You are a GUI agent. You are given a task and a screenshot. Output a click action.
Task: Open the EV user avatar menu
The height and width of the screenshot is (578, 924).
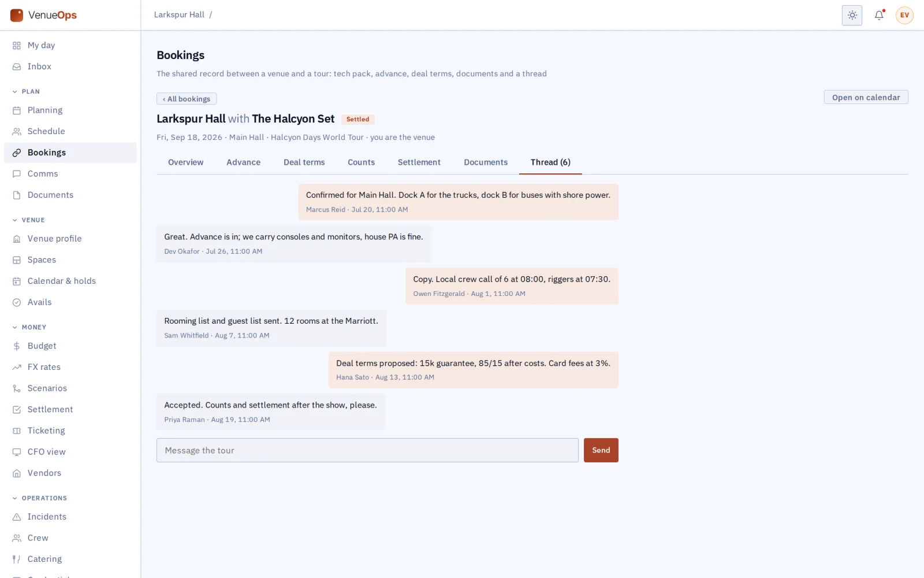[x=904, y=15]
